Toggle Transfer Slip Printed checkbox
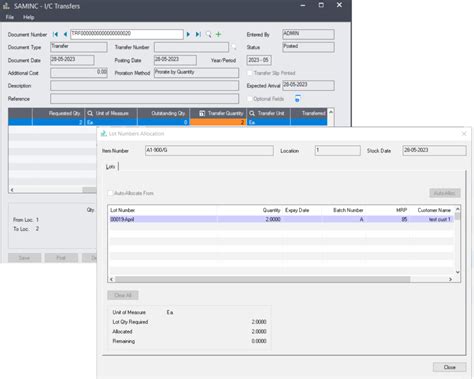Image resolution: width=474 pixels, height=379 pixels. [250, 73]
